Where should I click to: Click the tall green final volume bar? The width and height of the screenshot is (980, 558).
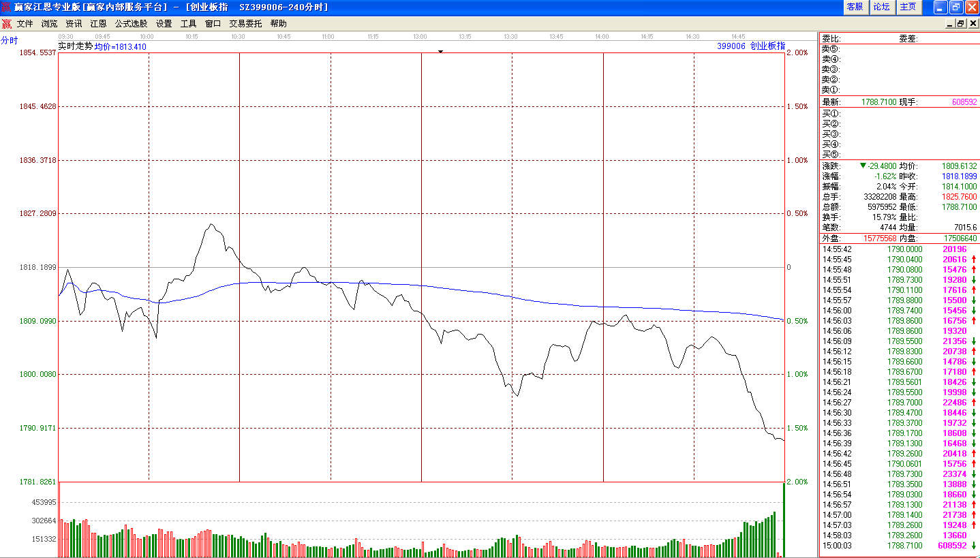click(784, 519)
